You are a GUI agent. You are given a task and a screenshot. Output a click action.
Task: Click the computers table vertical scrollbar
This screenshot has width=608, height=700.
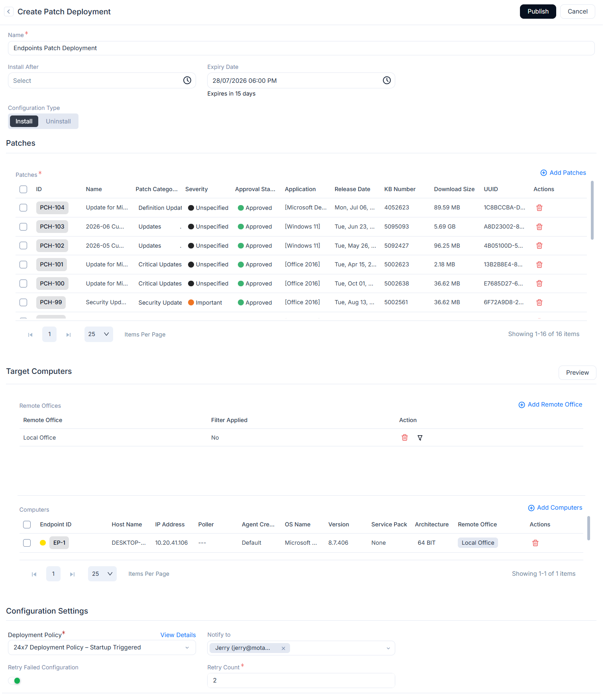[588, 528]
